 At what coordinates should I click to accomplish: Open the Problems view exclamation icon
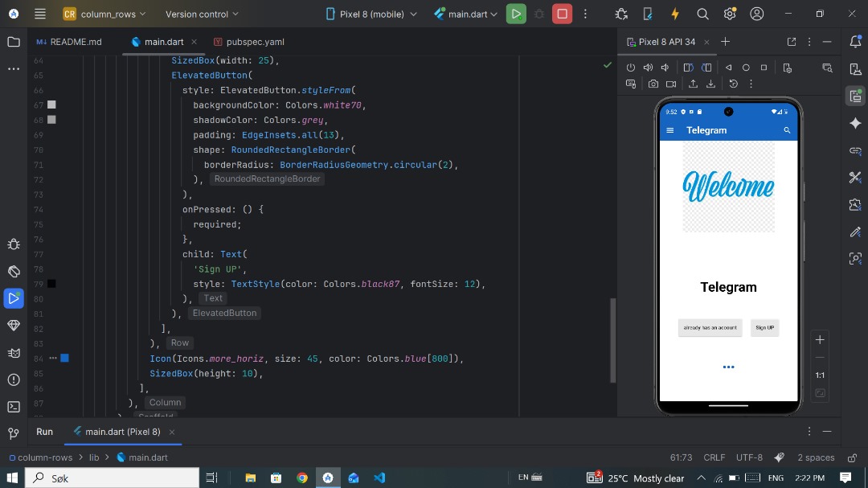(x=13, y=380)
